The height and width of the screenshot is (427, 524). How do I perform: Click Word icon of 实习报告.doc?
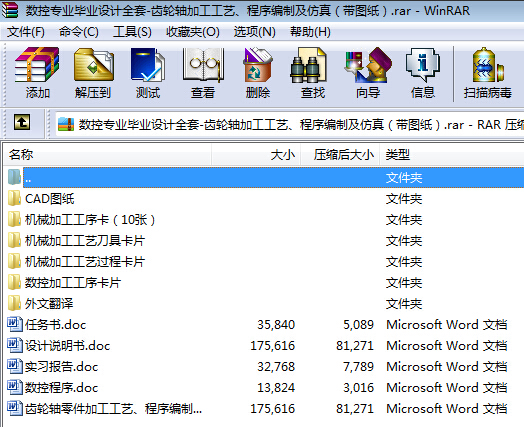[x=15, y=367]
